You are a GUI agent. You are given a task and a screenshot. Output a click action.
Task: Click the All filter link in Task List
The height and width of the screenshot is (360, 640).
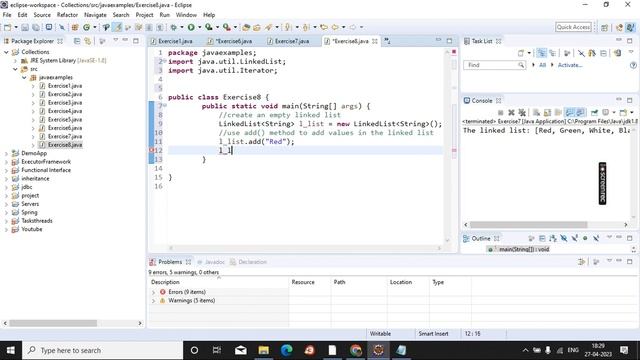(542, 65)
